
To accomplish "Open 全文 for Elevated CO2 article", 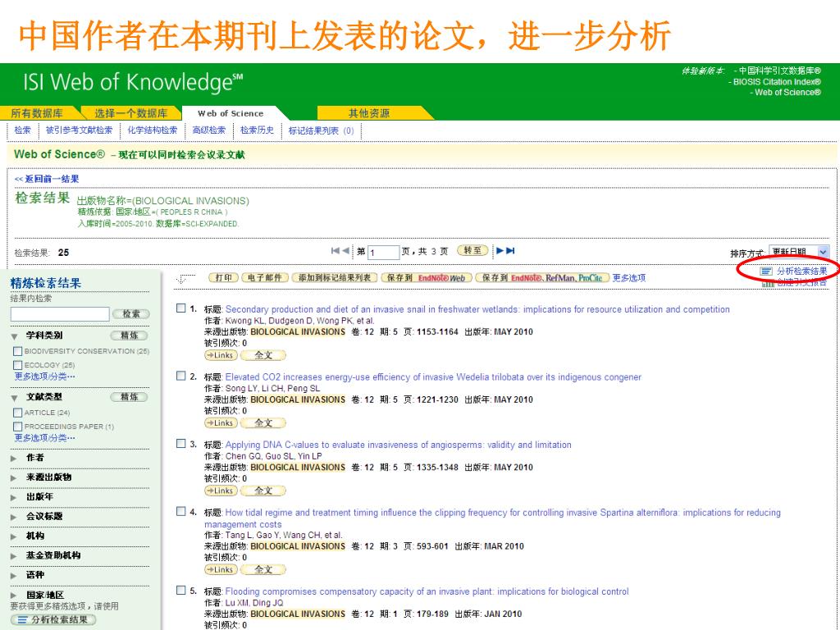I will click(x=263, y=422).
